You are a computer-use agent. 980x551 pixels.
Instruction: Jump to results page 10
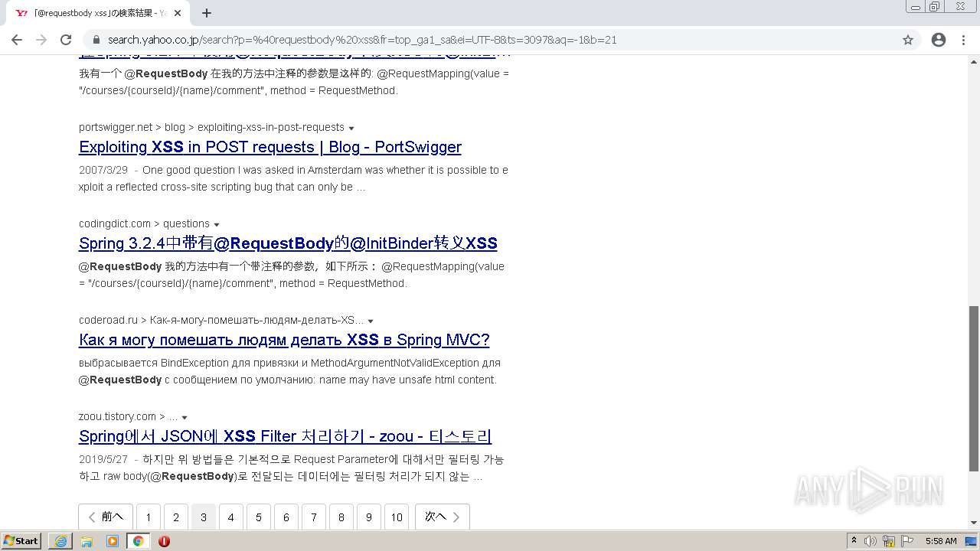click(397, 517)
